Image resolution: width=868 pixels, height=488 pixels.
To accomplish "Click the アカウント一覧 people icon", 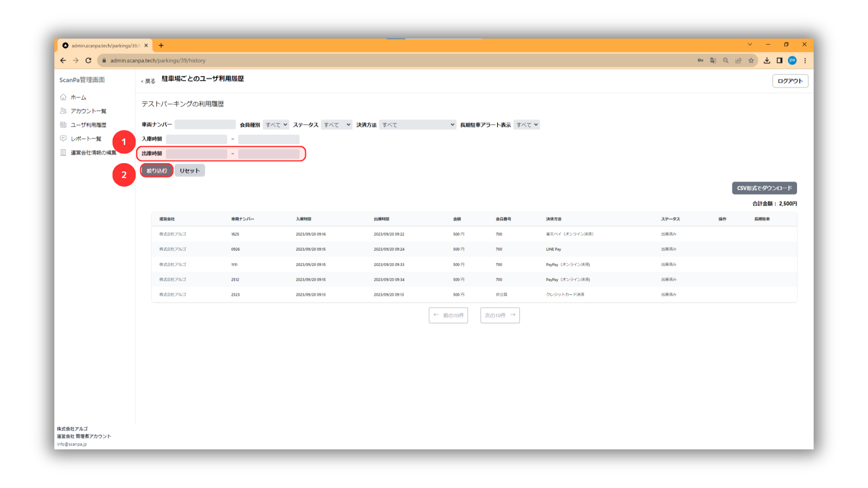I will [x=63, y=111].
